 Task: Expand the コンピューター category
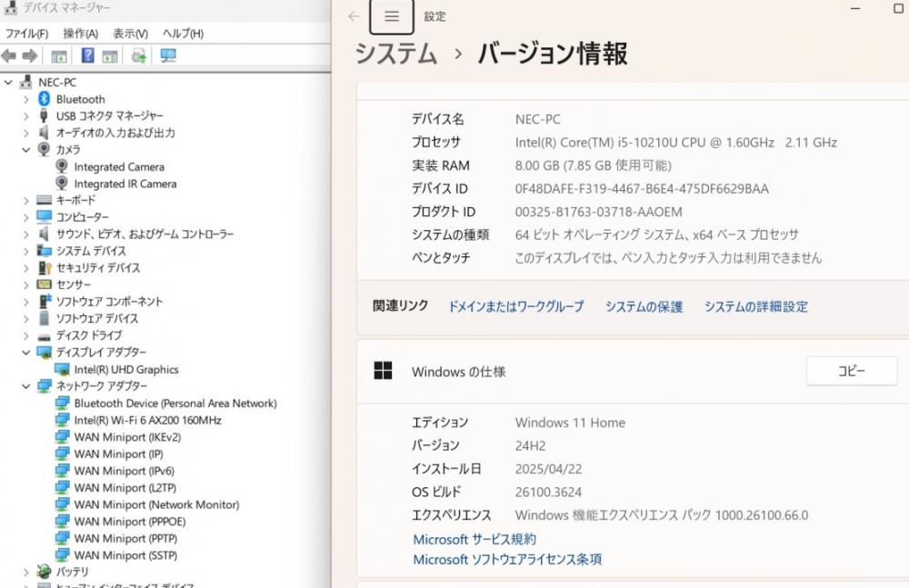(x=26, y=217)
